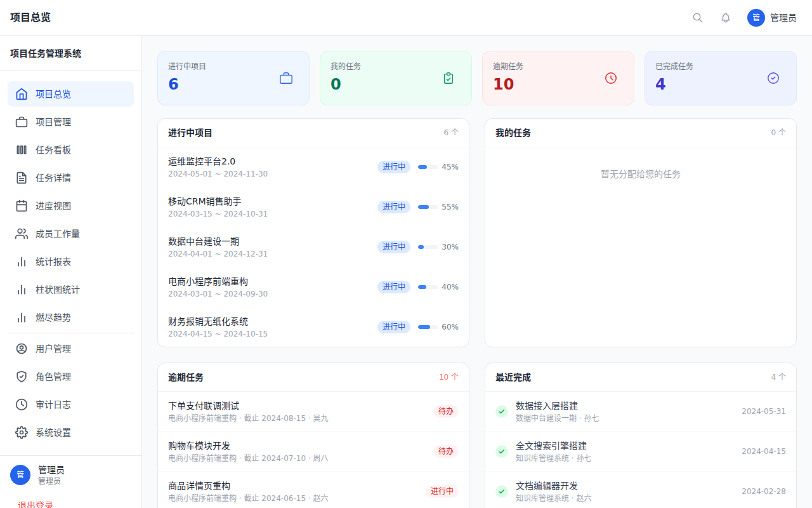The image size is (812, 508).
Task: Select 任务详情 from sidebar
Action: (x=70, y=178)
